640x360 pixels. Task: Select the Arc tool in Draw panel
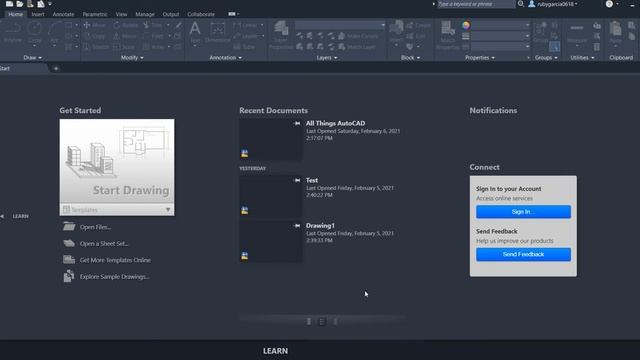pos(54,32)
